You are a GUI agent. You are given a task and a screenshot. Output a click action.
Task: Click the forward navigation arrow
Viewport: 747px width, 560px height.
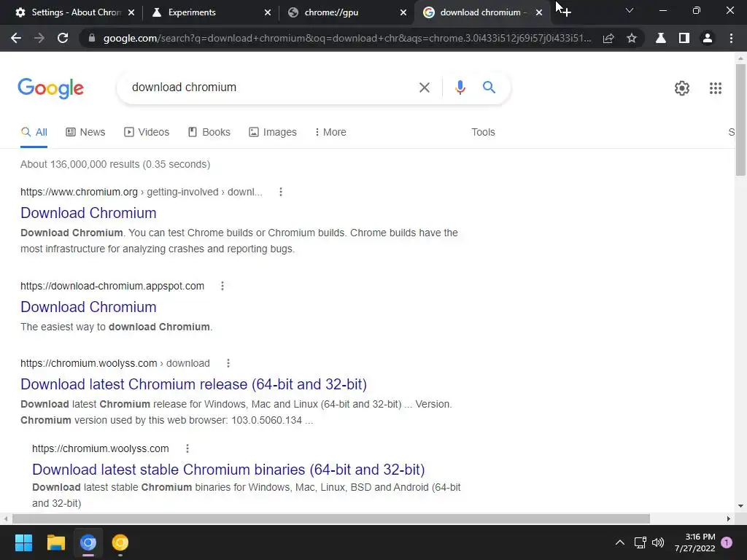[39, 38]
